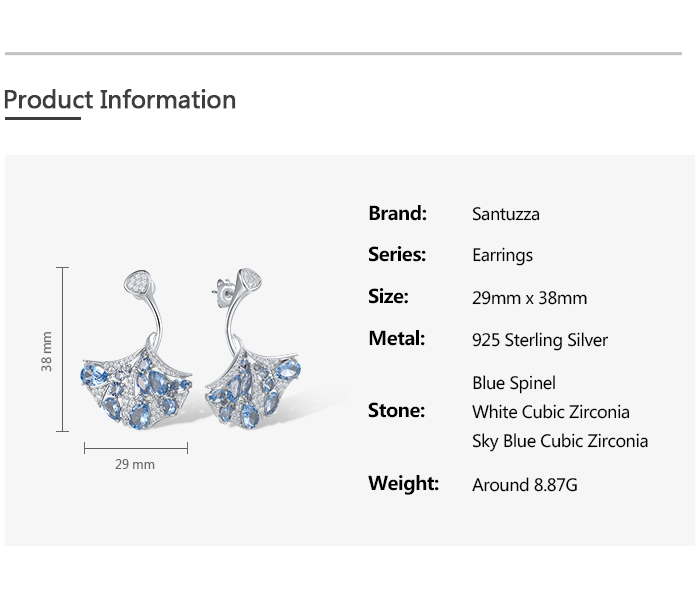Click the Series: label

[397, 255]
